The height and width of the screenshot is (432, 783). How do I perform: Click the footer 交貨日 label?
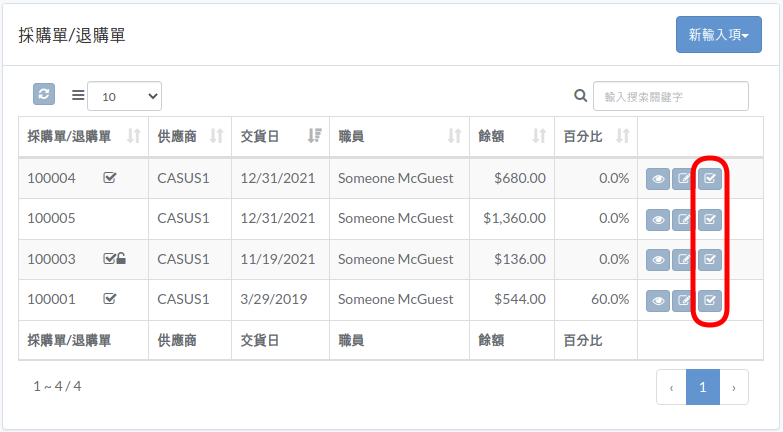pos(260,341)
